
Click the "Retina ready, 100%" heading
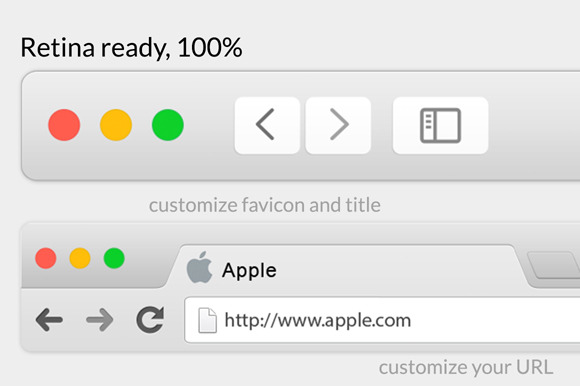(x=131, y=48)
